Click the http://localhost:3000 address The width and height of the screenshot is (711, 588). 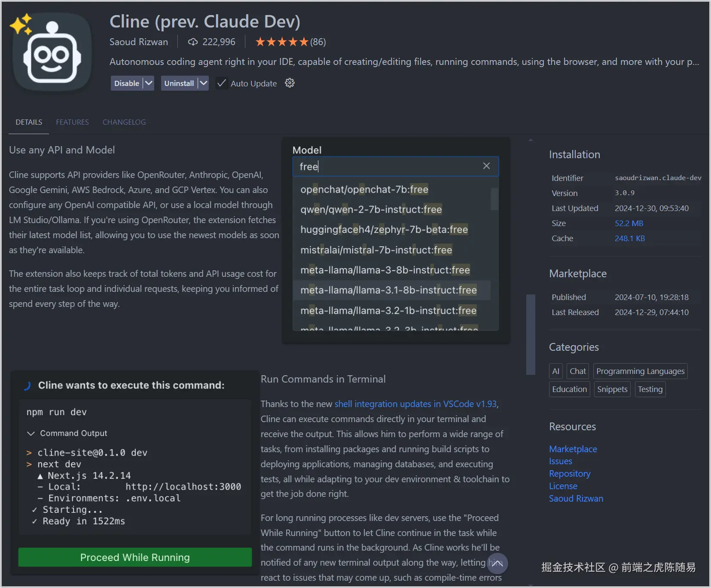click(183, 487)
